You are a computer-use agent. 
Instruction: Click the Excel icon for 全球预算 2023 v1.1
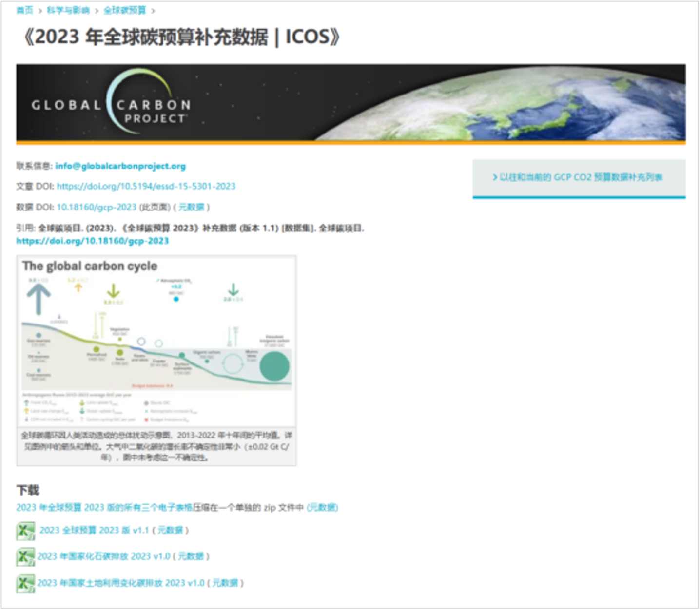pos(25,531)
